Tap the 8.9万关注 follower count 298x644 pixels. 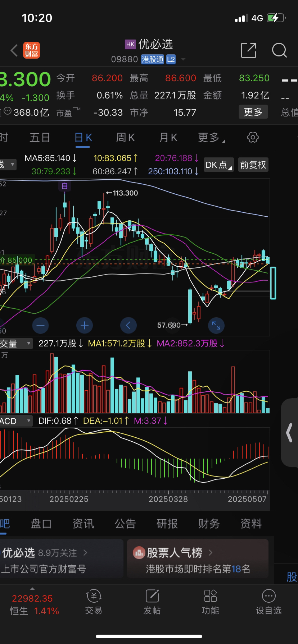pos(58,553)
